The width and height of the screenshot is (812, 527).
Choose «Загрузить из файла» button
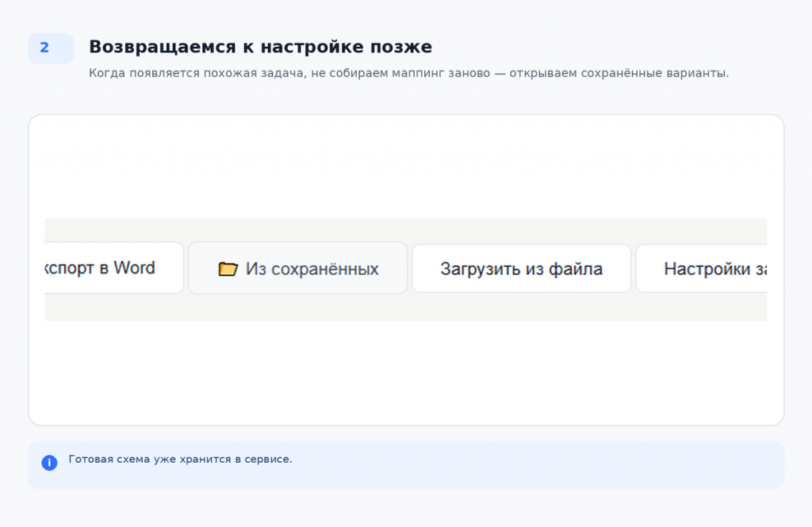522,269
